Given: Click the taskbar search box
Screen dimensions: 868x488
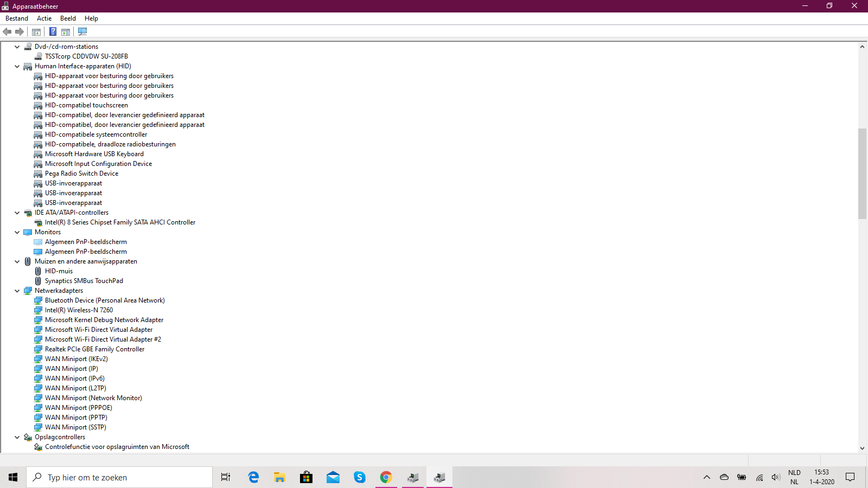Looking at the screenshot, I should [x=119, y=477].
